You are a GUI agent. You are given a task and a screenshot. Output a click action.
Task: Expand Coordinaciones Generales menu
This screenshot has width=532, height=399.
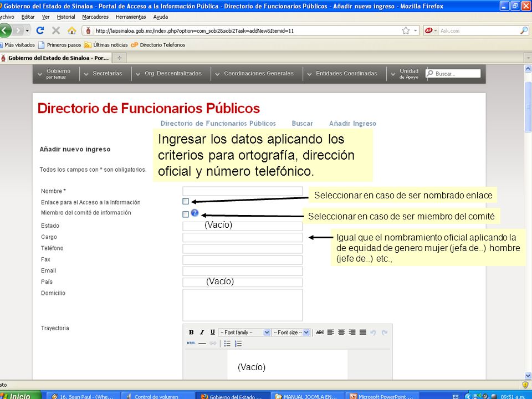pos(254,73)
